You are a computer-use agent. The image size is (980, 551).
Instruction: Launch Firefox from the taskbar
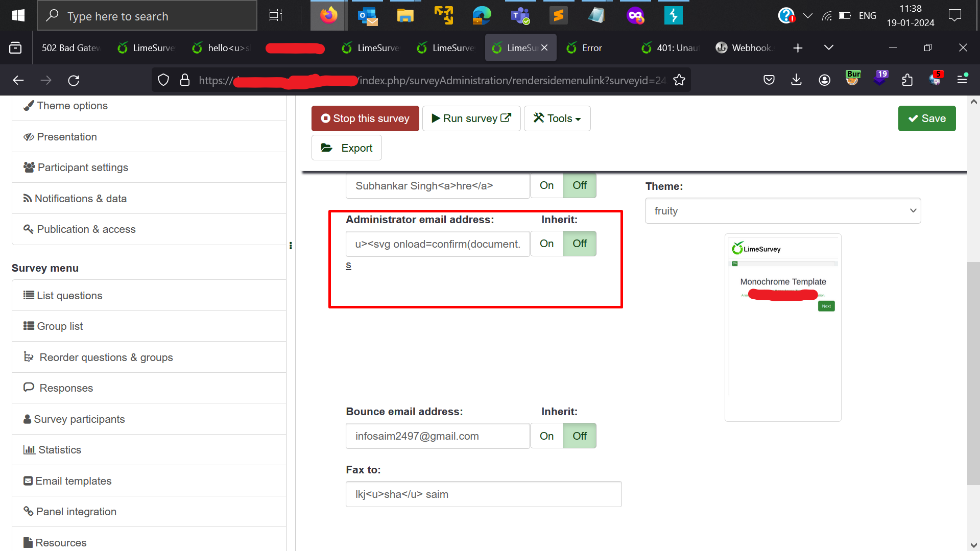[x=328, y=16]
